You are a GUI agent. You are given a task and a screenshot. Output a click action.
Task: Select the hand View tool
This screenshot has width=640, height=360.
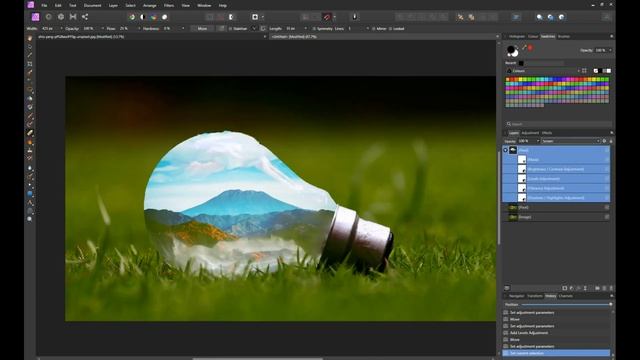30,38
